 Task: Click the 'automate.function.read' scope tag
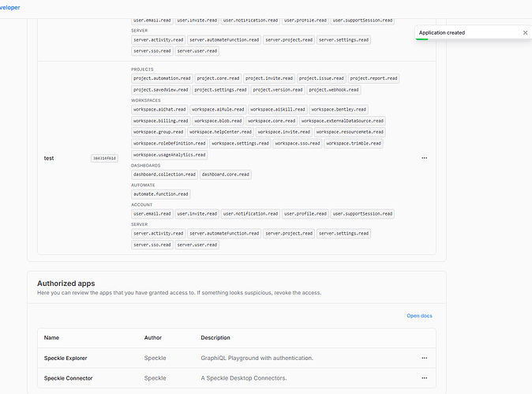[x=161, y=194]
